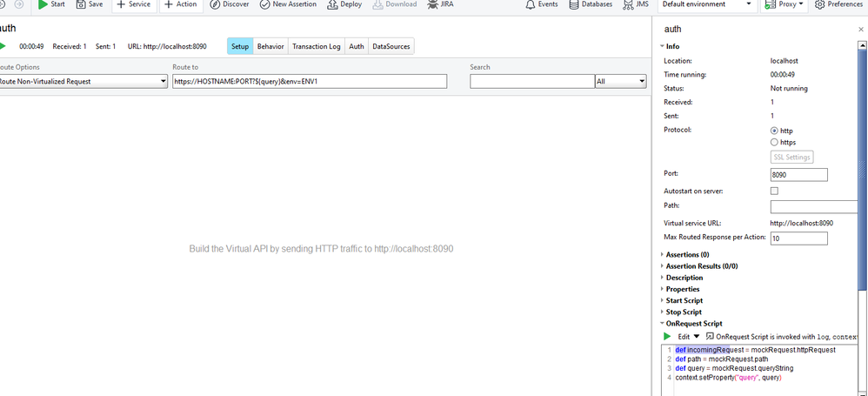Open the JMS configuration
868x396 pixels.
point(636,4)
